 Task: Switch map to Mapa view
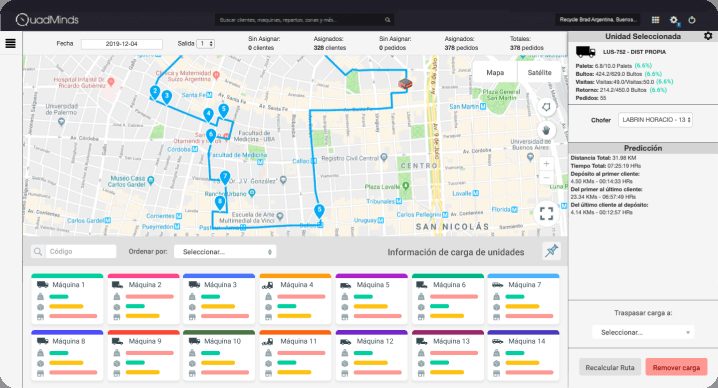pyautogui.click(x=495, y=72)
